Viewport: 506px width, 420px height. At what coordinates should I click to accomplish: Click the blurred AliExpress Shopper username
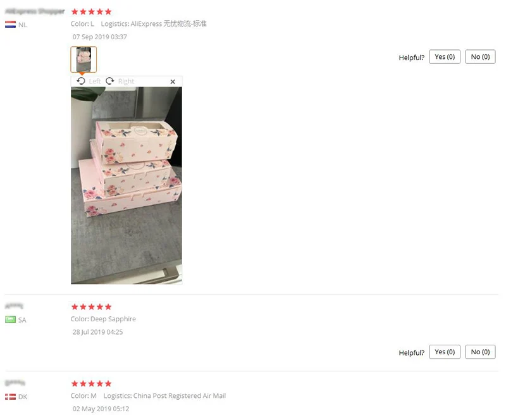(35, 11)
